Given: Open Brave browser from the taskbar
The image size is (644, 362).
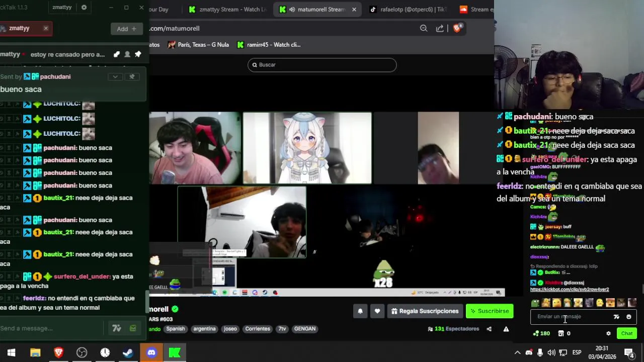Looking at the screenshot, I should point(58,352).
